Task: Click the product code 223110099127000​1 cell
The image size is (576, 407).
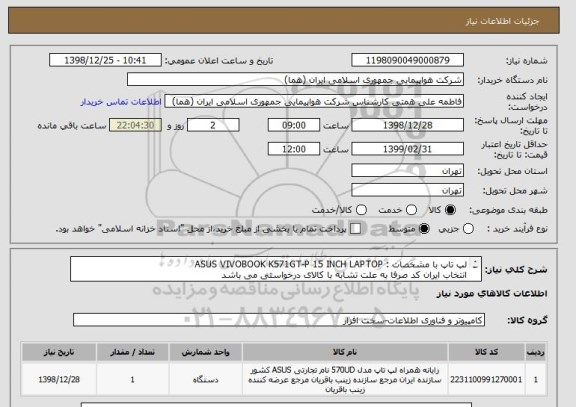Action: click(486, 379)
